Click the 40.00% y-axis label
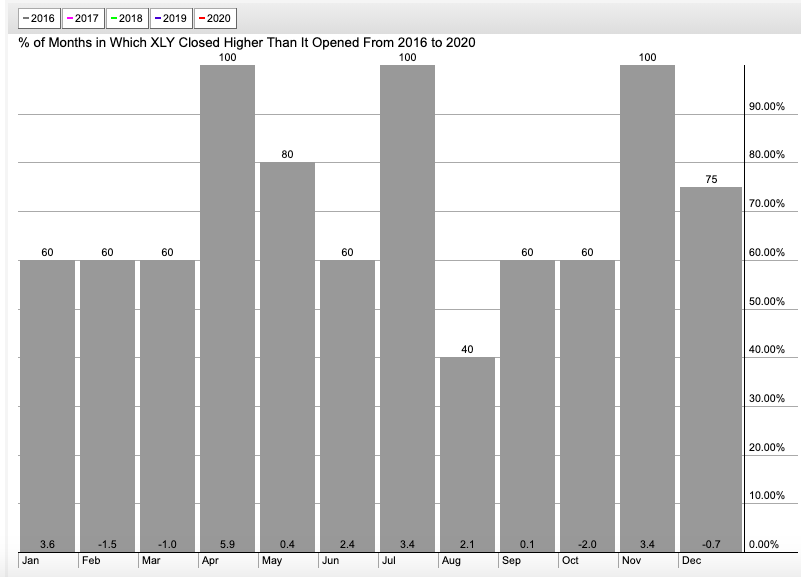 tap(767, 349)
